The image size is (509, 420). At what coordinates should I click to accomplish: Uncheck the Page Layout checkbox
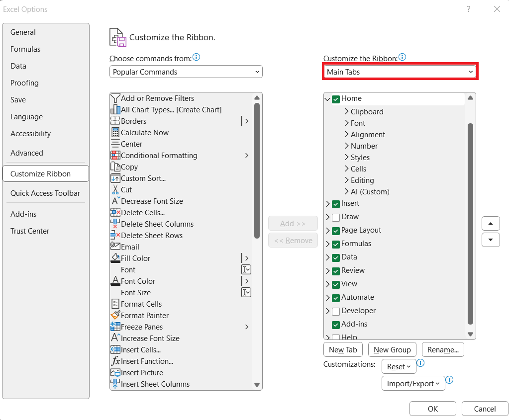[x=336, y=231]
